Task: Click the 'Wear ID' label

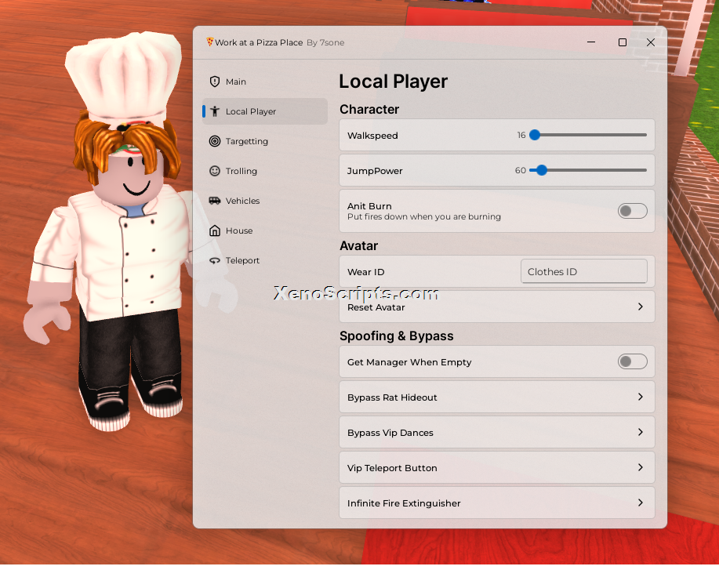Action: pyautogui.click(x=366, y=272)
